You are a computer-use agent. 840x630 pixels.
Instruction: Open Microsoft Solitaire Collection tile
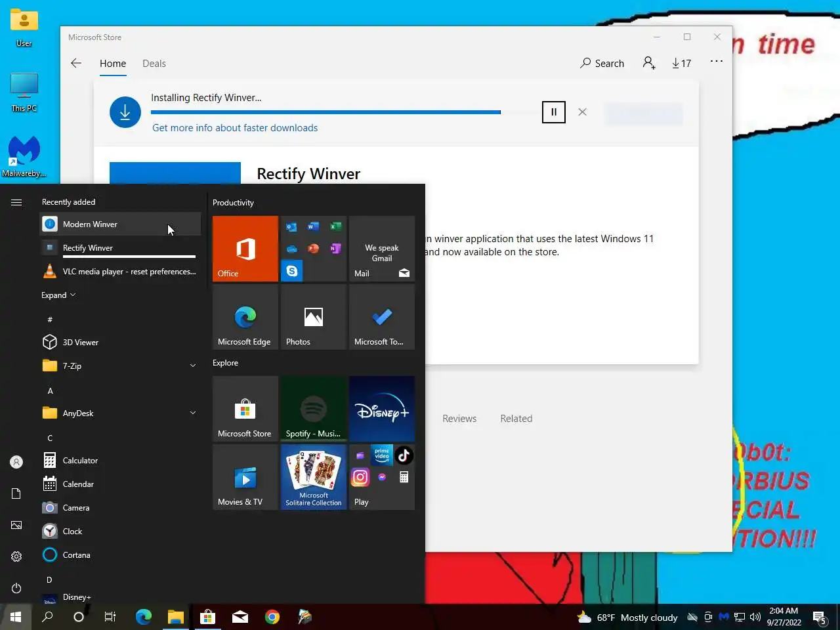pyautogui.click(x=314, y=477)
